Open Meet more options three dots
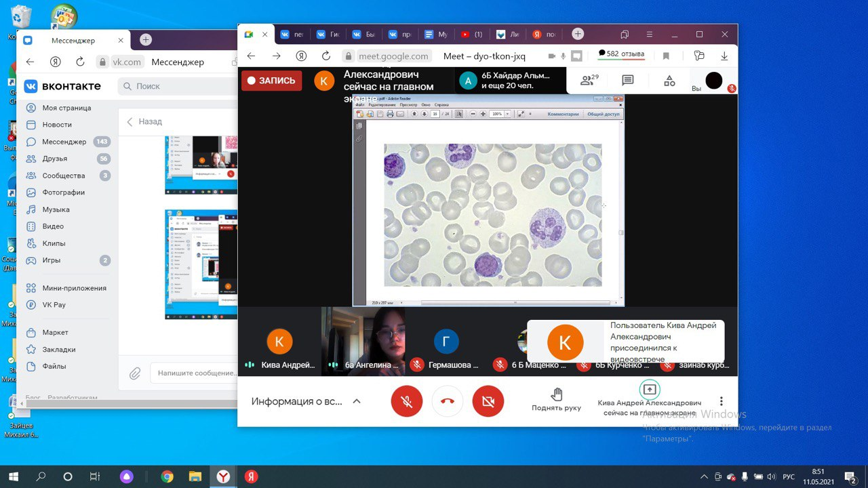This screenshot has height=488, width=868. click(x=722, y=401)
